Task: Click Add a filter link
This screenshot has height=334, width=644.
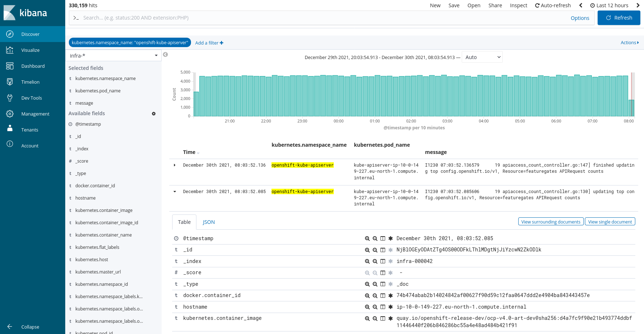Action: [x=209, y=43]
